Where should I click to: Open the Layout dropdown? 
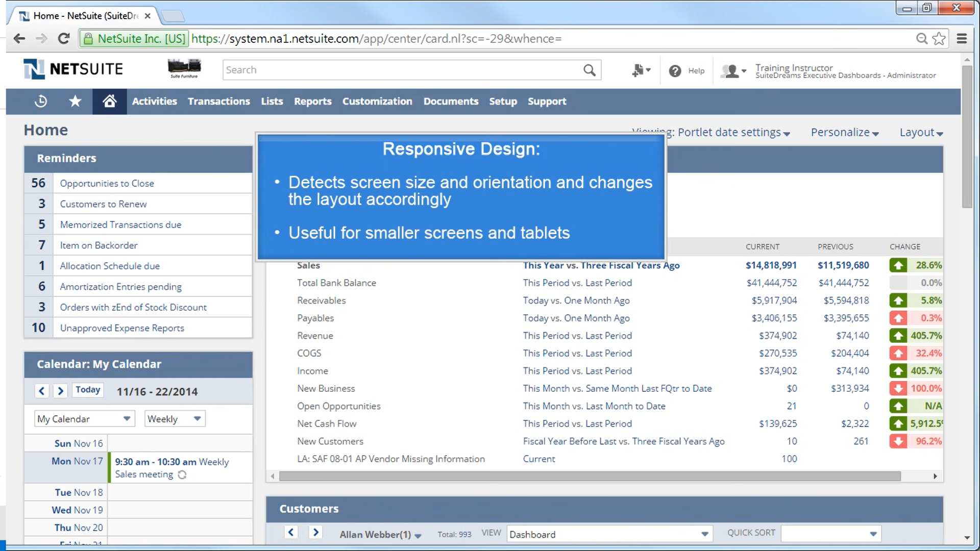pyautogui.click(x=921, y=133)
